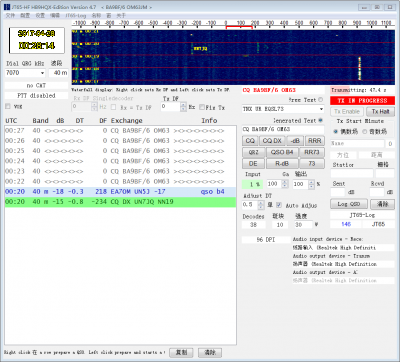The image size is (400, 362).
Task: Click the Station callsign input field
Action: (x=352, y=173)
